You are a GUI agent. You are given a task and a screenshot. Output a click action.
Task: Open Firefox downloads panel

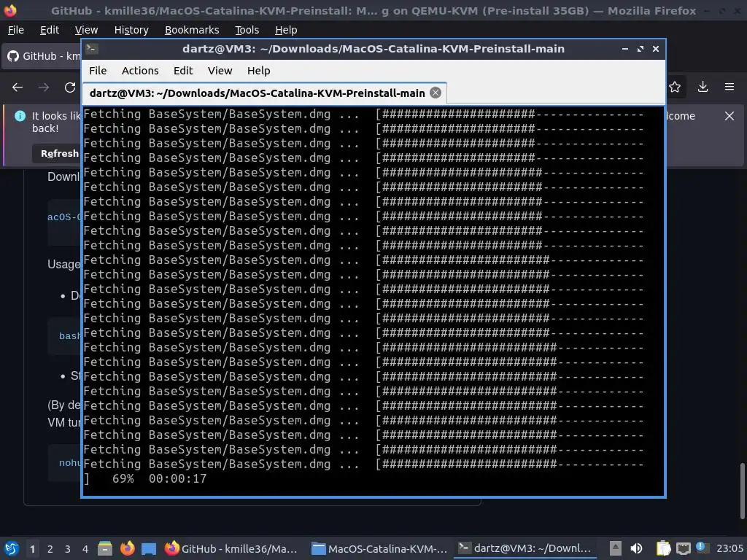click(x=703, y=87)
